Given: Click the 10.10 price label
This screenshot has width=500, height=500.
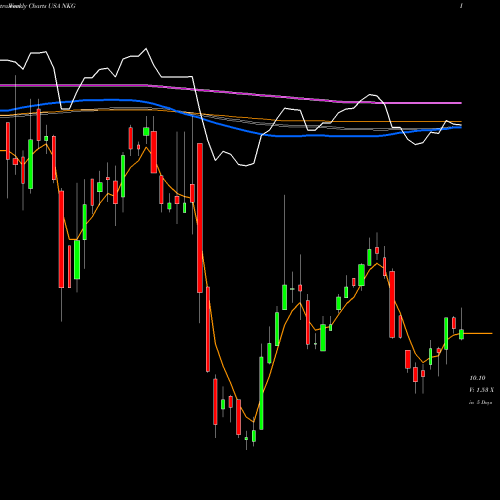Looking at the screenshot, I should [x=477, y=378].
